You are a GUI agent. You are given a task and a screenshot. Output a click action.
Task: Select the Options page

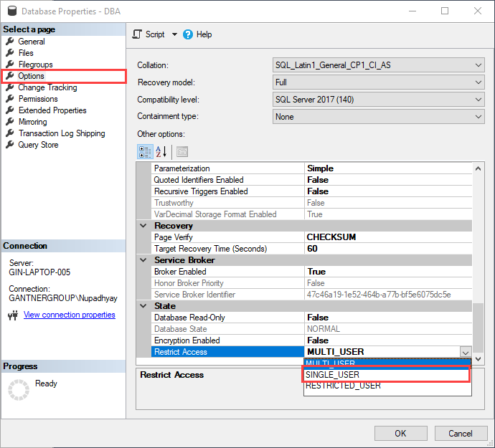click(x=31, y=76)
